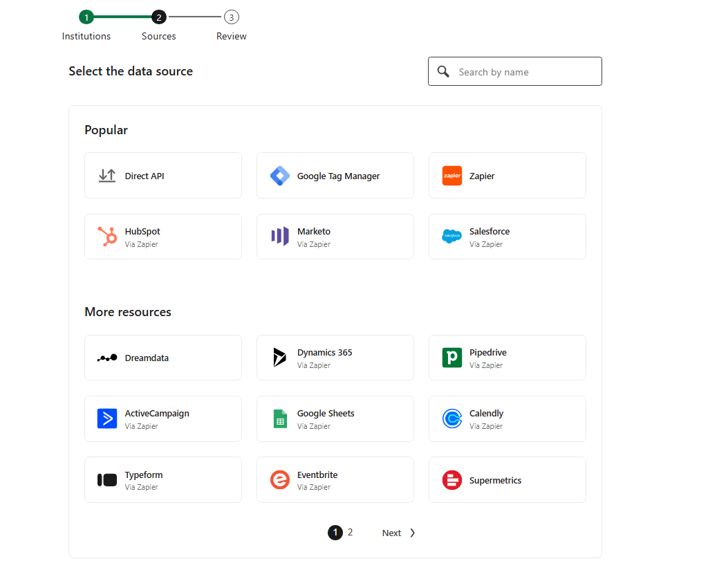708x588 pixels.
Task: Click the Review step label
Action: [x=231, y=36]
